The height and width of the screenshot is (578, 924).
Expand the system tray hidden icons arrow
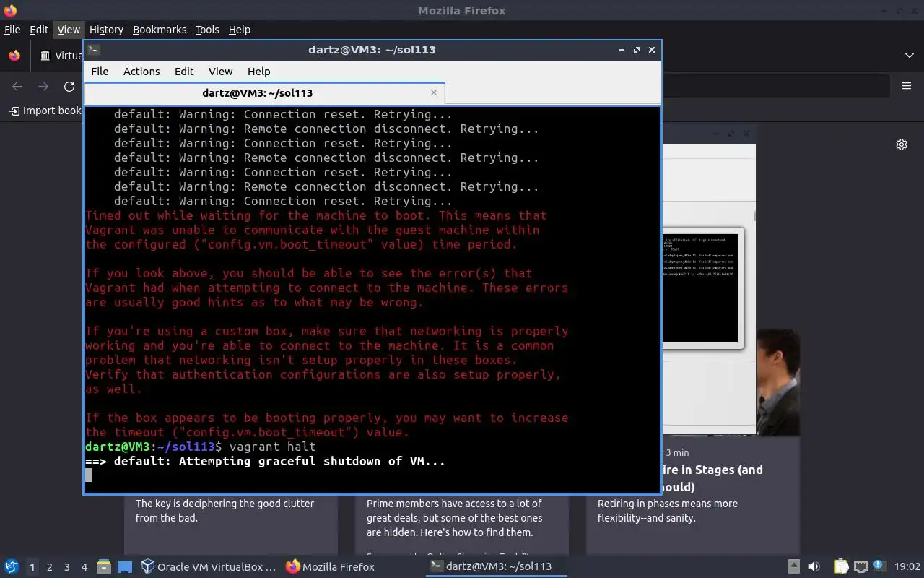(793, 567)
